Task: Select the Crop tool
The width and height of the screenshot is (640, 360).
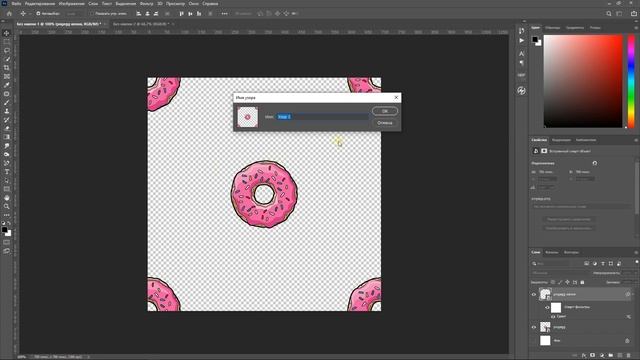Action: tap(7, 68)
